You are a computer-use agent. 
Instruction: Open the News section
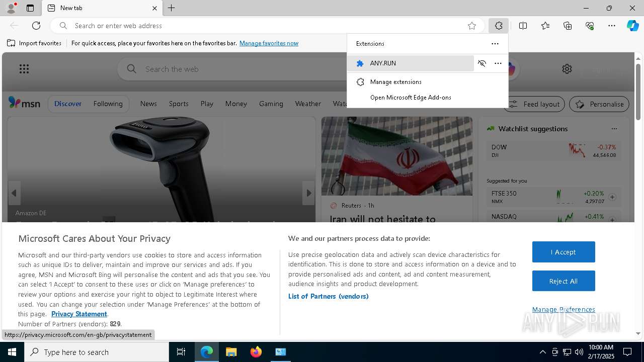click(x=148, y=104)
